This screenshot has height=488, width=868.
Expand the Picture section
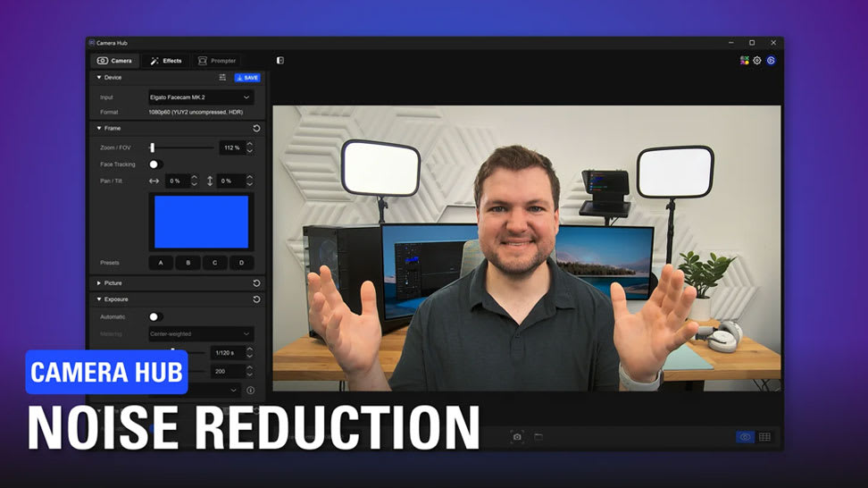pos(99,283)
